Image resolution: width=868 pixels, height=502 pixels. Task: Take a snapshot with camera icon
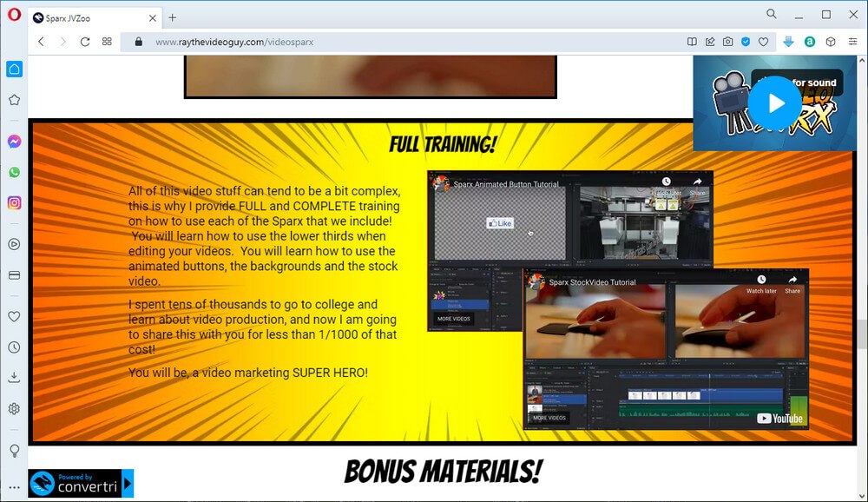point(728,42)
